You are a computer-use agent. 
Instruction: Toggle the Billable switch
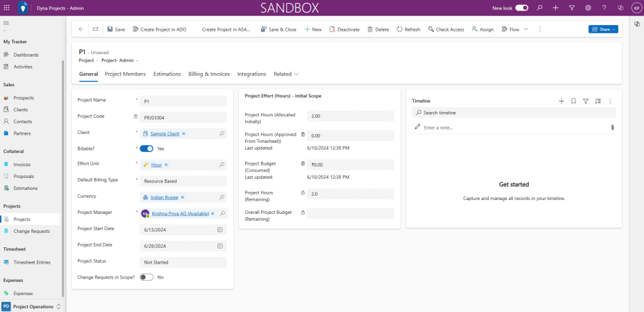147,149
